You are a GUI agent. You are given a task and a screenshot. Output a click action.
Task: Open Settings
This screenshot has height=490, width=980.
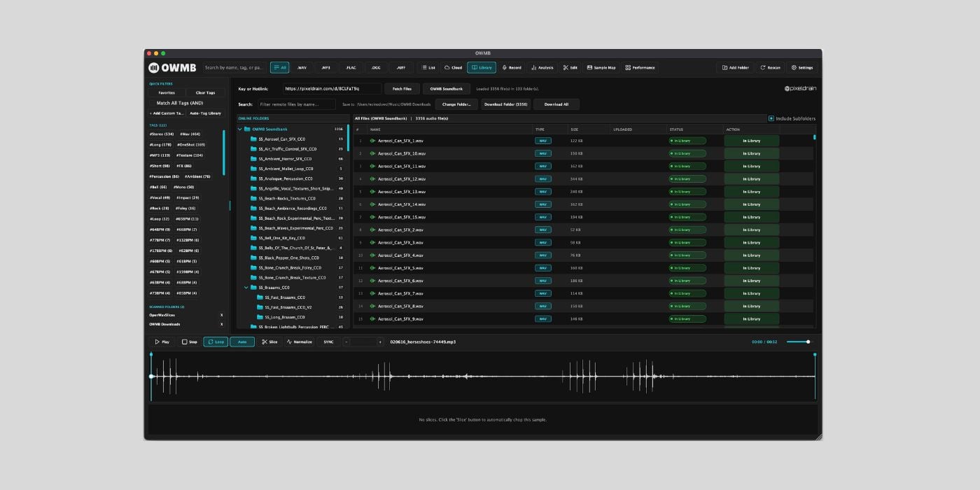click(802, 68)
